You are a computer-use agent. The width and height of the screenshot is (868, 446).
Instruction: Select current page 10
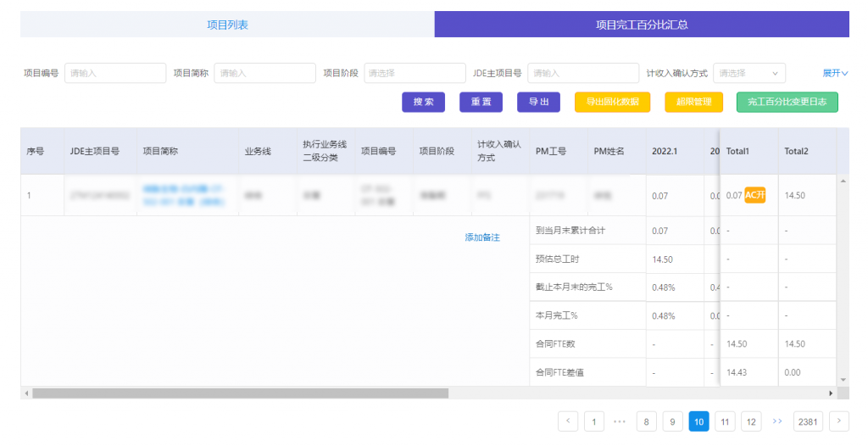tap(698, 421)
